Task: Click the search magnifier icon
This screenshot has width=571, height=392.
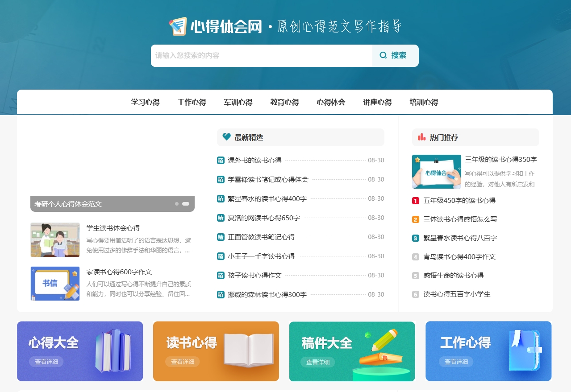Action: tap(383, 55)
